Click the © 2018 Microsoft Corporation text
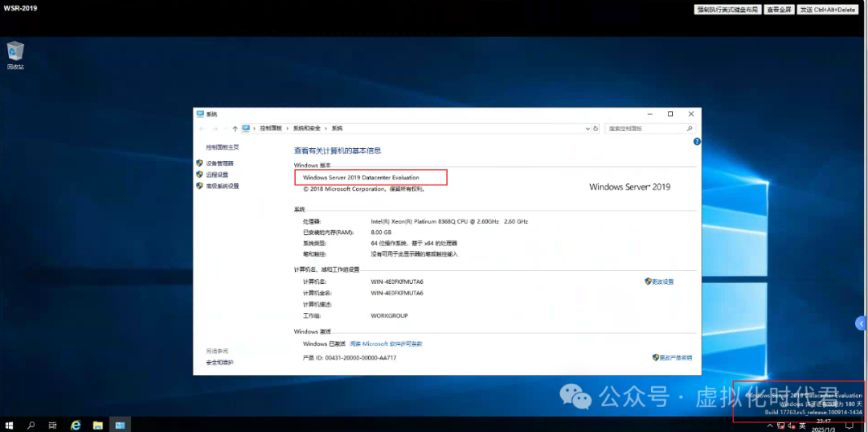The height and width of the screenshot is (432, 868). (x=364, y=189)
